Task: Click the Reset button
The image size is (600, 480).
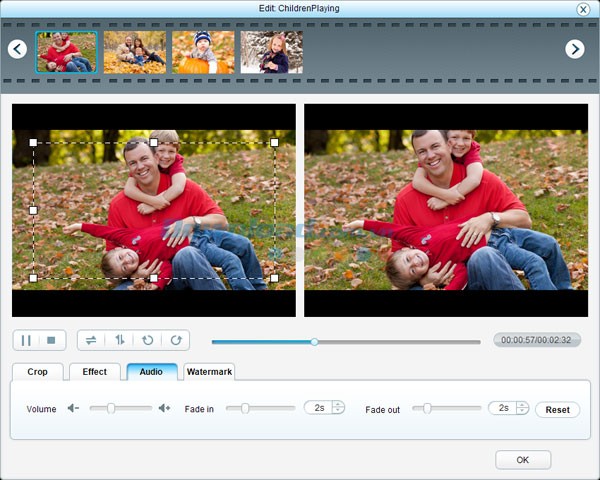Action: point(557,410)
